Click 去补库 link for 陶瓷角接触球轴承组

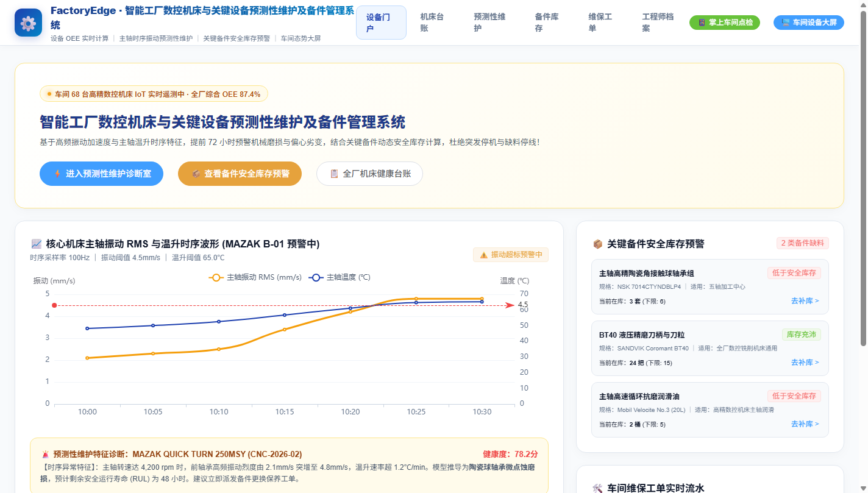(x=805, y=300)
